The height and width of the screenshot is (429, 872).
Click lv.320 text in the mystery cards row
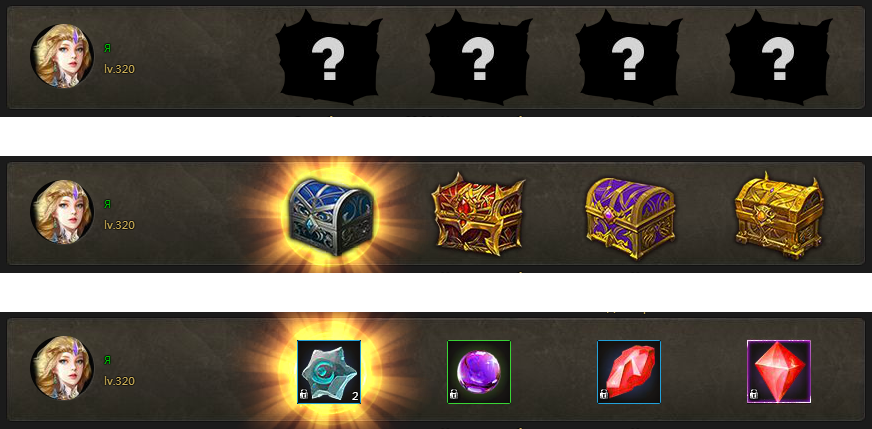tap(120, 70)
